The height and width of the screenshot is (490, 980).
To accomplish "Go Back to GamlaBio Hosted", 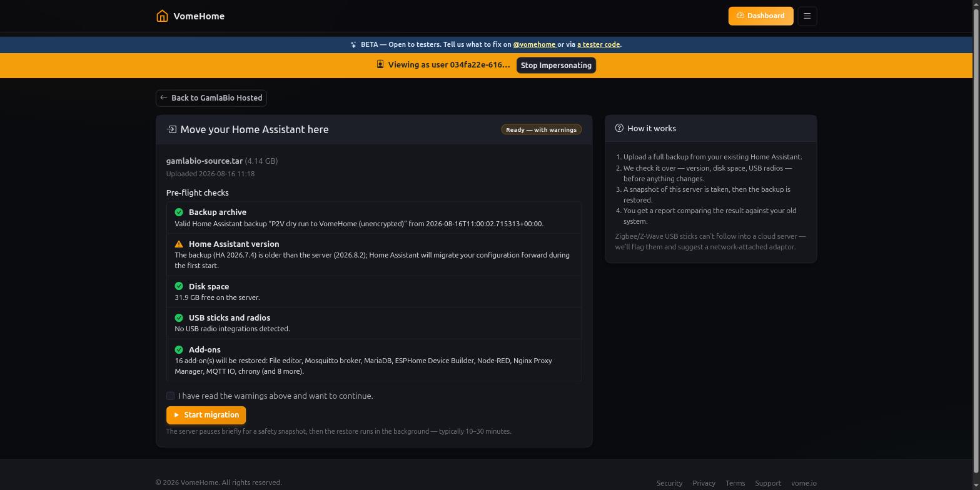I will point(211,98).
